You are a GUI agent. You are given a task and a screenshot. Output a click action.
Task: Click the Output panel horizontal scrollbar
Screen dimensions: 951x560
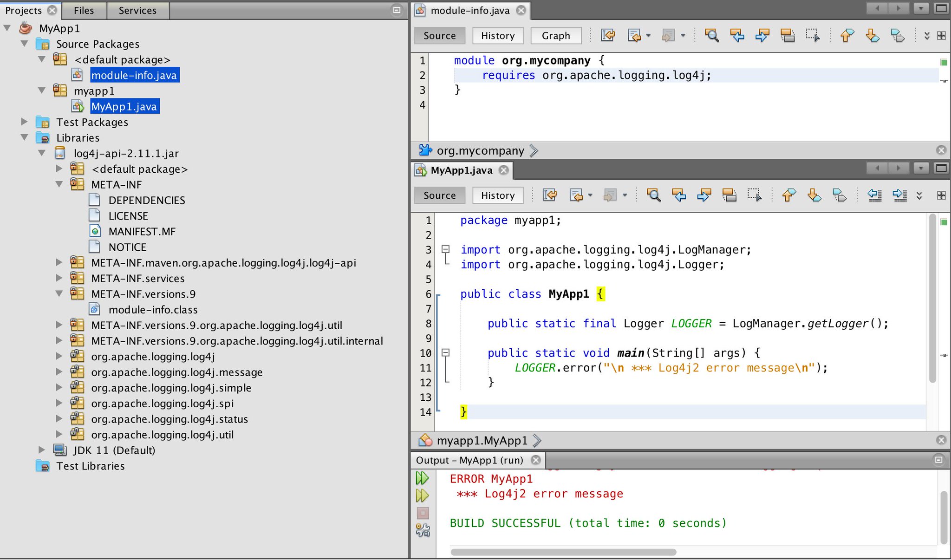coord(563,552)
